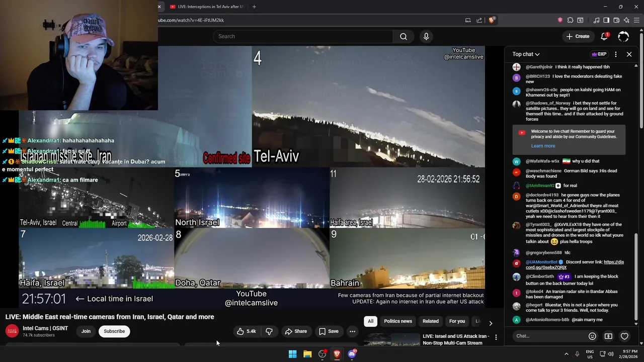Like the video with thumbs-up
Image resolution: width=644 pixels, height=362 pixels.
point(247,331)
